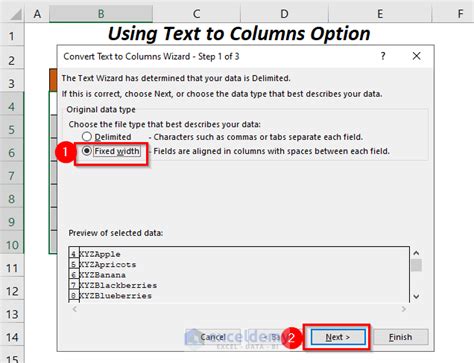Image resolution: width=474 pixels, height=363 pixels.
Task: Select the Delimited radio button
Action: pos(87,136)
